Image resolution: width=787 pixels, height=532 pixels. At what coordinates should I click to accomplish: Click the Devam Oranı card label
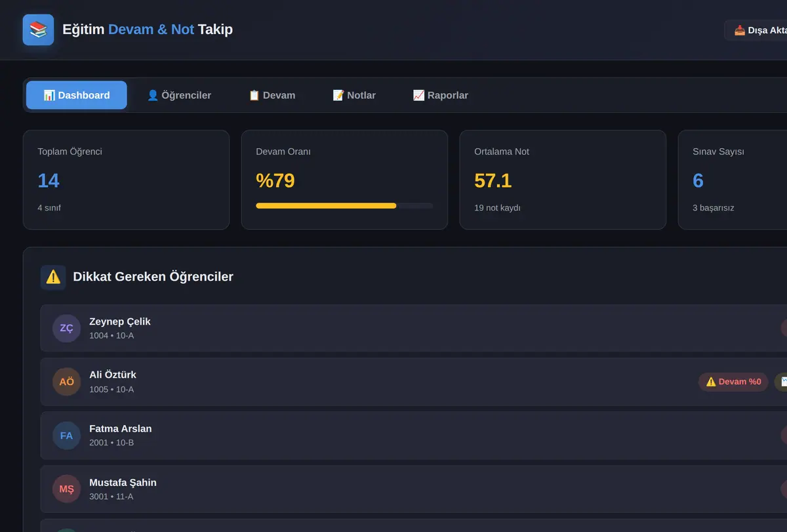click(x=283, y=152)
